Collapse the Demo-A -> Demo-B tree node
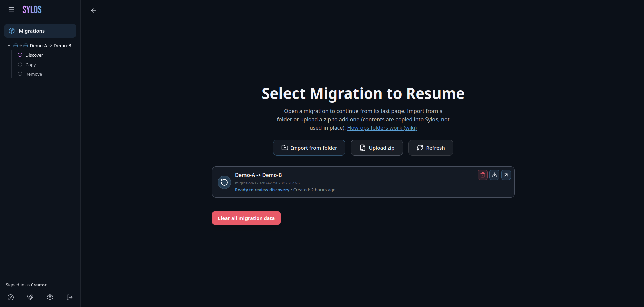Screen dimensions: 644x307 point(9,45)
